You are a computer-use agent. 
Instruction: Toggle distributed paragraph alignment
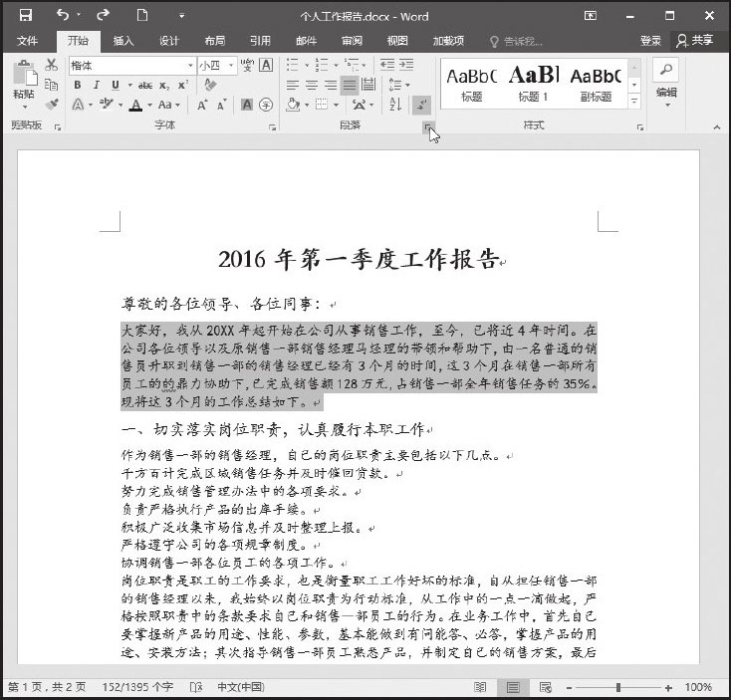point(368,85)
